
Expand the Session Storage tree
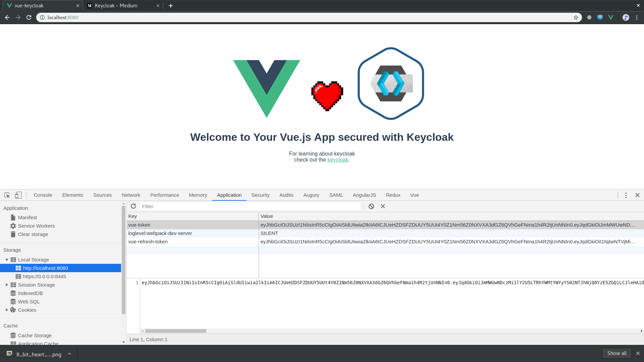click(7, 285)
